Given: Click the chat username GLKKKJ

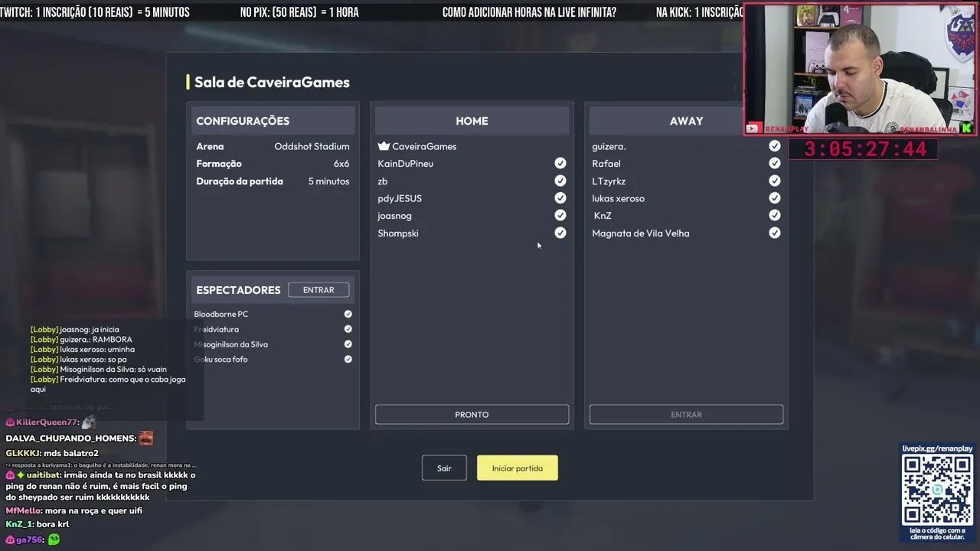Looking at the screenshot, I should pyautogui.click(x=22, y=453).
